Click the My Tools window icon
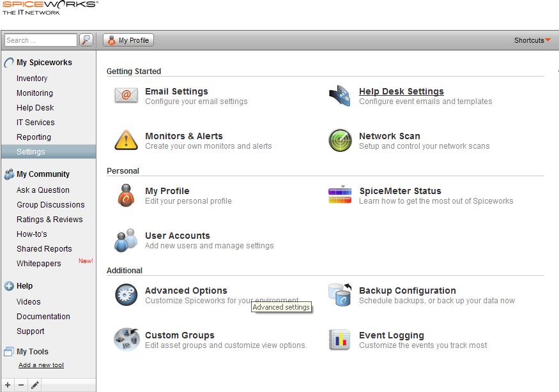 click(x=9, y=352)
